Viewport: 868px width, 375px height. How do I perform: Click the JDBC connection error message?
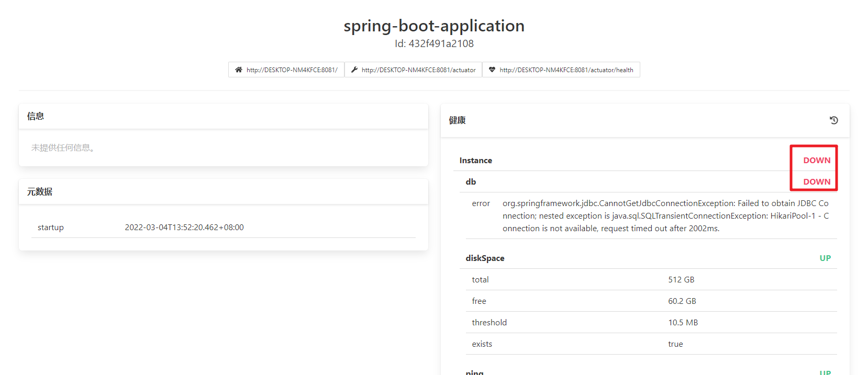pyautogui.click(x=665, y=216)
